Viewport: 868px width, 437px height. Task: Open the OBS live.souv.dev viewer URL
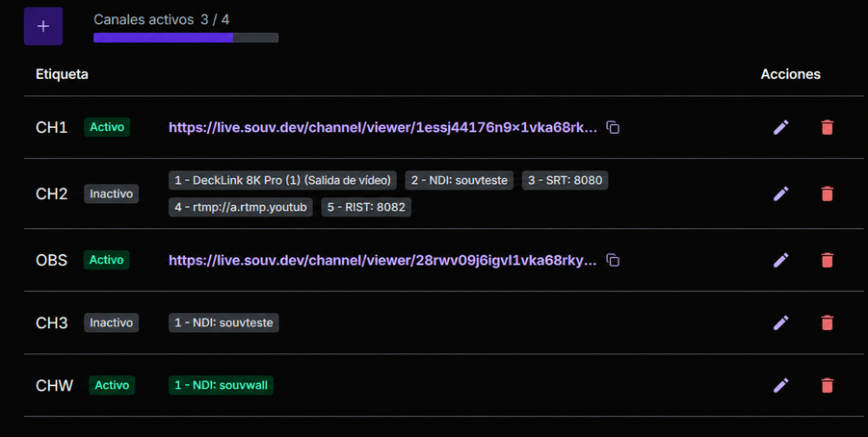(x=382, y=260)
